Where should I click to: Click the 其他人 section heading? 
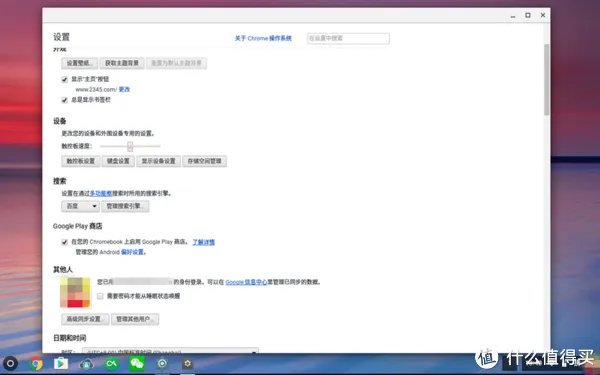coord(63,270)
